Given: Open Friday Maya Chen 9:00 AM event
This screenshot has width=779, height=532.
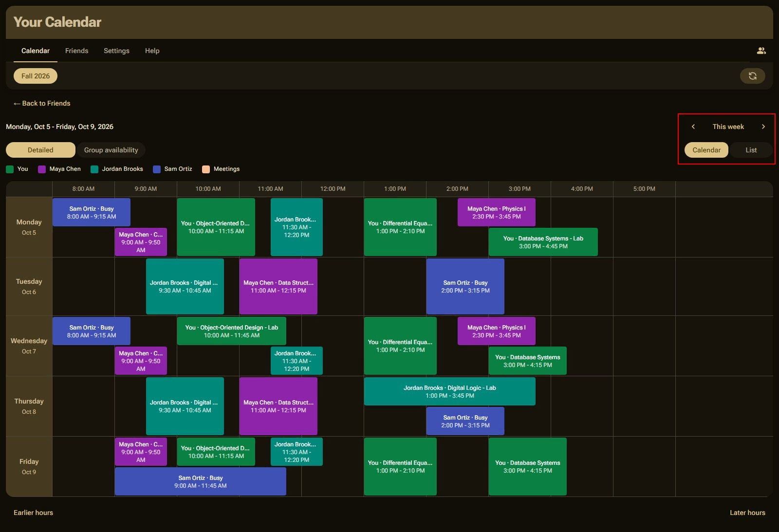Looking at the screenshot, I should click(141, 452).
